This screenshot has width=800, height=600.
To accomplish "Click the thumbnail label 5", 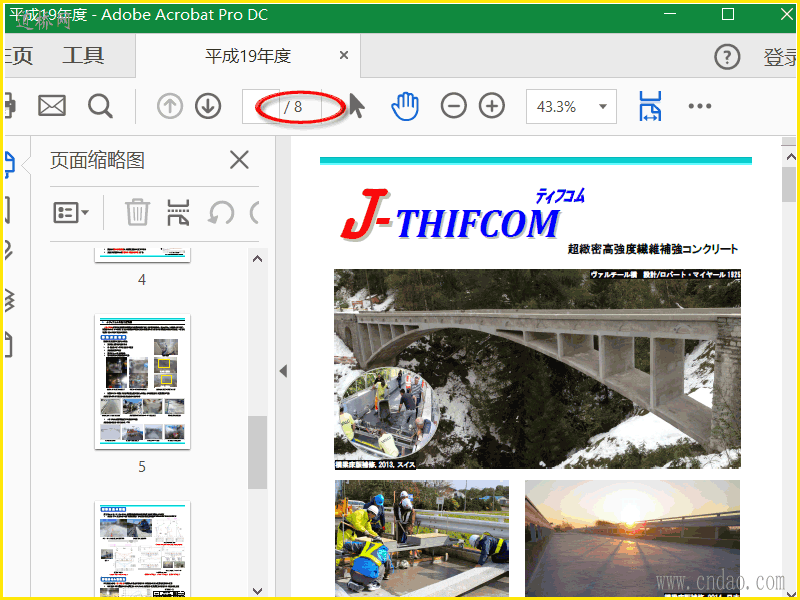I will [142, 466].
